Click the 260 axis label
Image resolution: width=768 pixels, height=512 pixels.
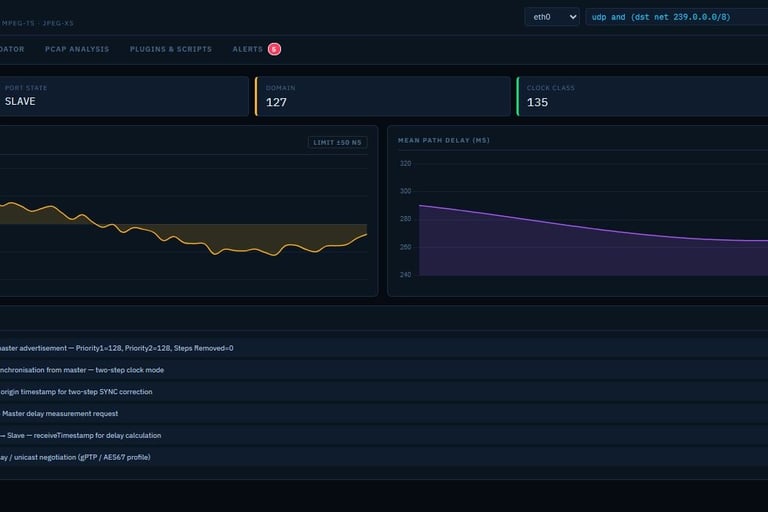tap(406, 247)
